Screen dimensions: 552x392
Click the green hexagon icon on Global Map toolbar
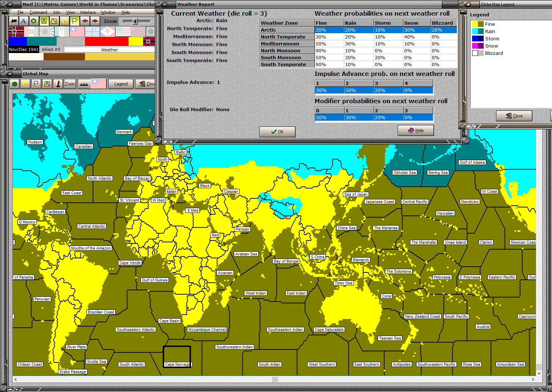pos(15,84)
